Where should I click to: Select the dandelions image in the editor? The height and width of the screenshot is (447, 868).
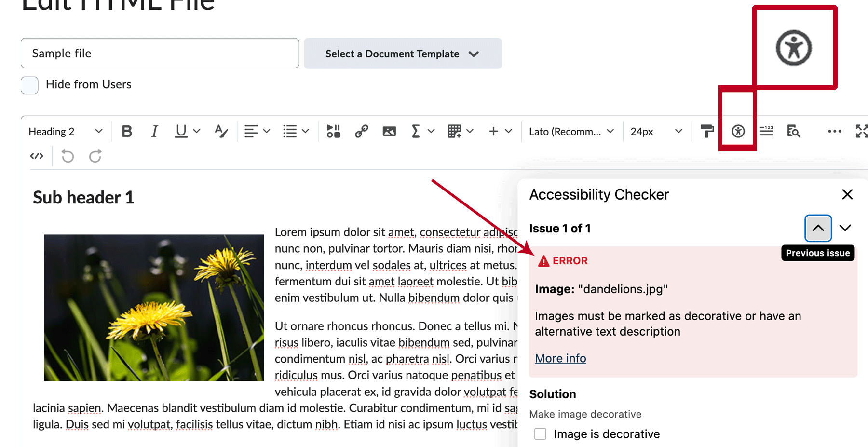[x=154, y=308]
